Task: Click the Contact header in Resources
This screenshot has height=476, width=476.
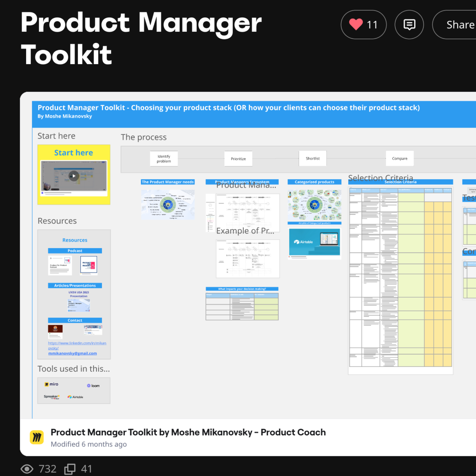Action: 75,320
